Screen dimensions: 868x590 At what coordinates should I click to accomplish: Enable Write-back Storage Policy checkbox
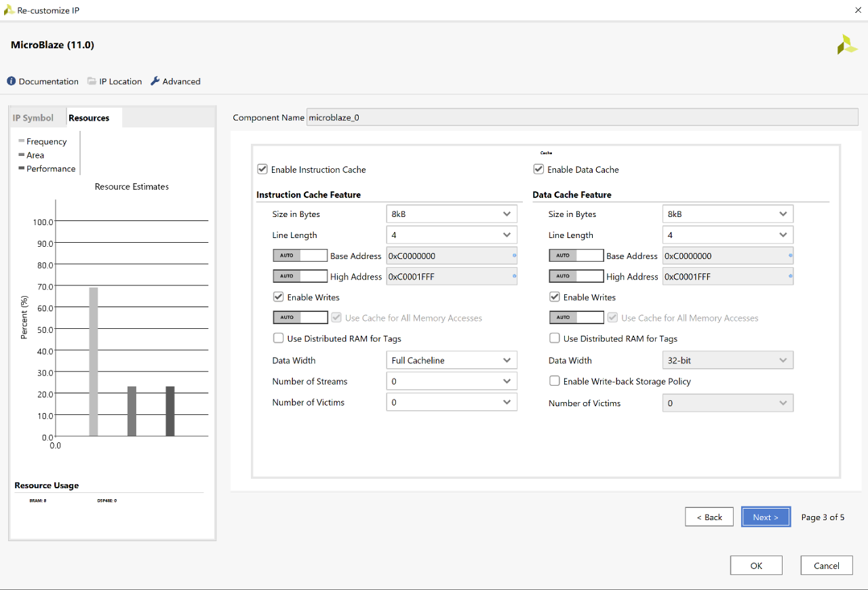(x=554, y=381)
